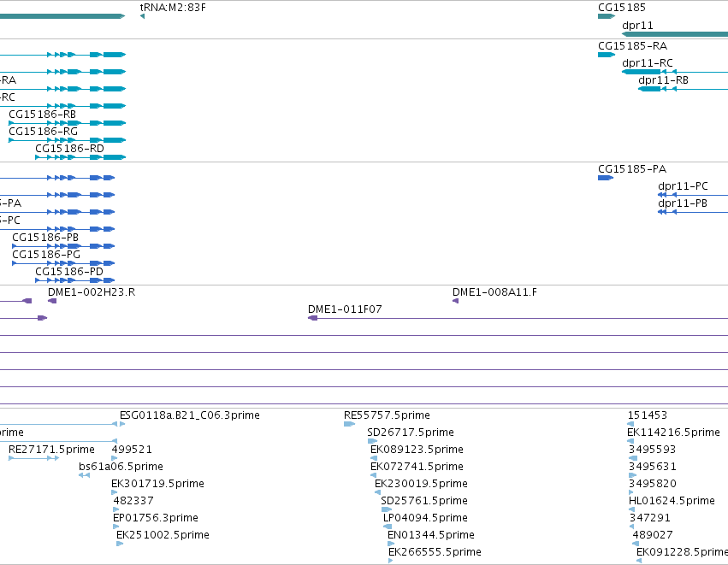Select the RE27171.5prime EST label

[51, 450]
